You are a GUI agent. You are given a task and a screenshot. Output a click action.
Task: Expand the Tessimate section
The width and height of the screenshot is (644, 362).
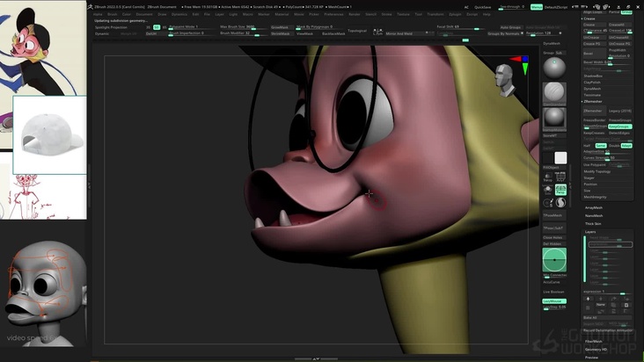[592, 95]
